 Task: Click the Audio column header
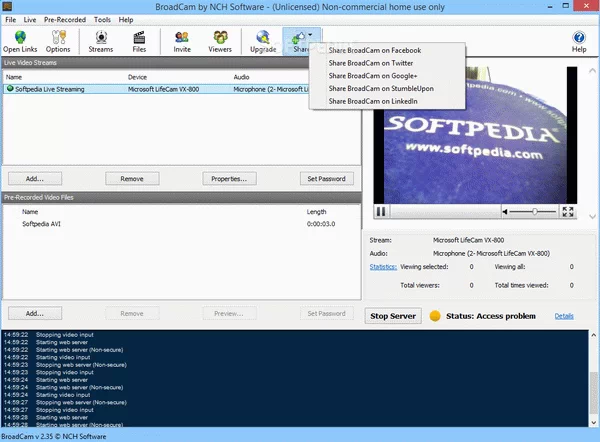241,77
